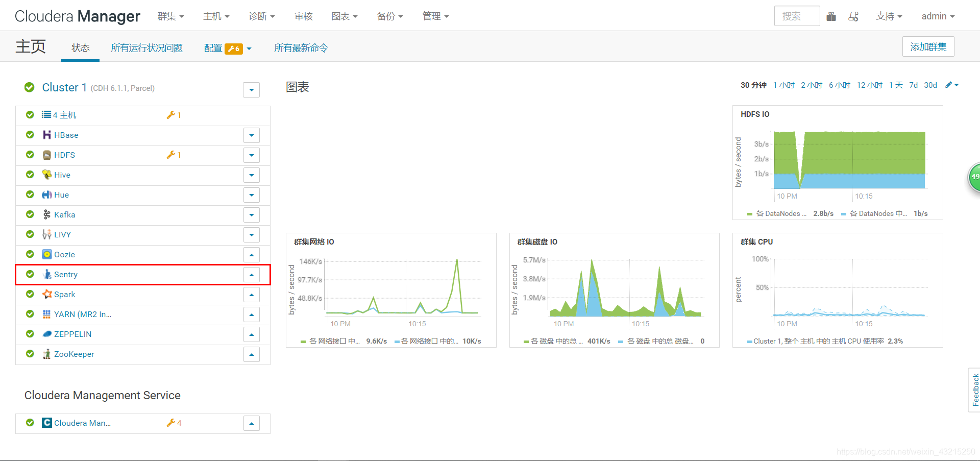Click Cluster 1 green health status icon
This screenshot has height=461, width=980.
coord(30,87)
